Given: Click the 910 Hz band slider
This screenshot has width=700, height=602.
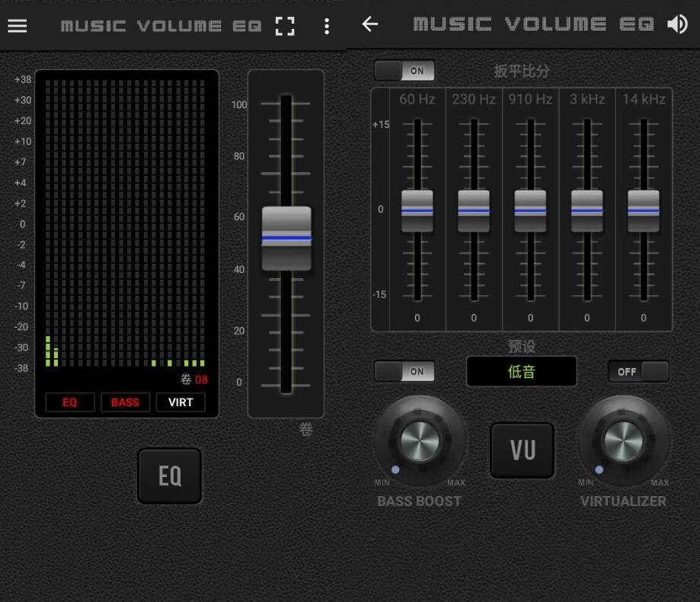Looking at the screenshot, I should (x=530, y=211).
